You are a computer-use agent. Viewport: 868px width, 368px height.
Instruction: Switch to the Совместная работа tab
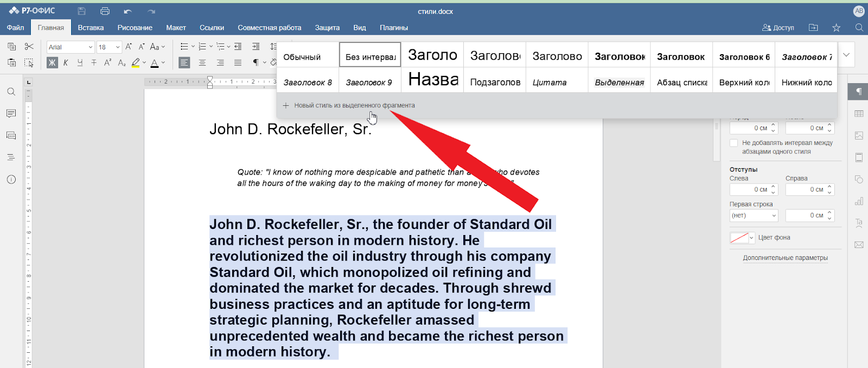click(x=269, y=28)
